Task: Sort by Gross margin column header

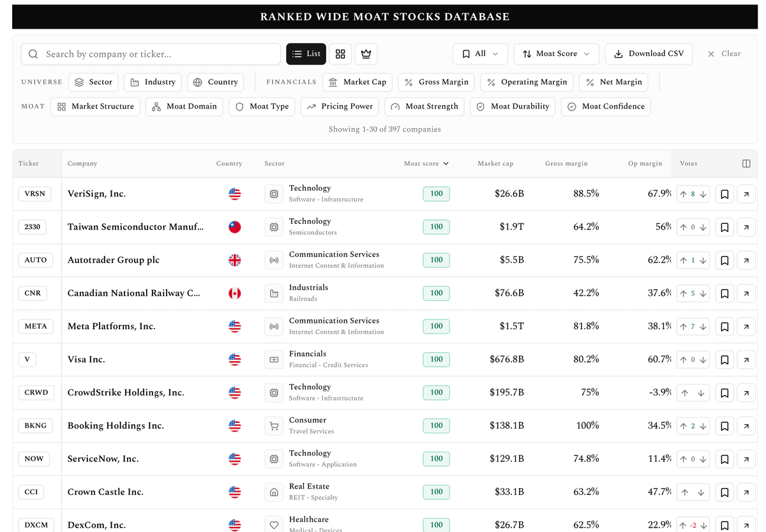Action: pos(566,164)
